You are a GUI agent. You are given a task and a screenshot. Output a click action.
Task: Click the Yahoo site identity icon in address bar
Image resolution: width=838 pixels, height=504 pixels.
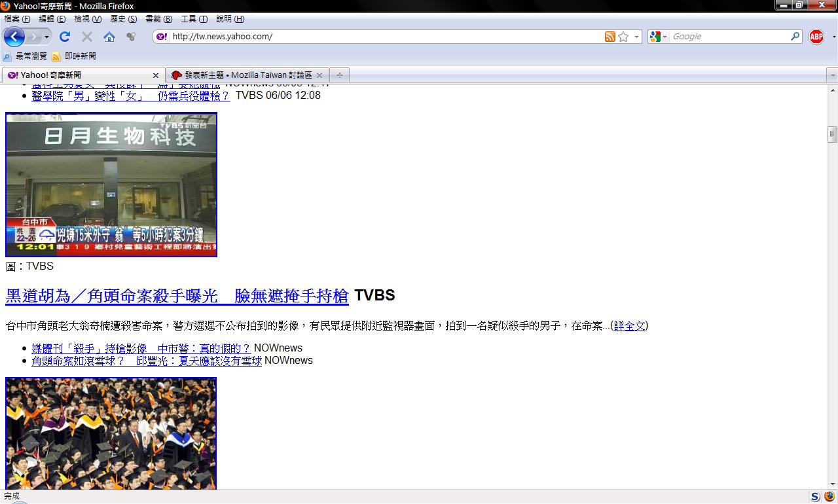(x=162, y=37)
